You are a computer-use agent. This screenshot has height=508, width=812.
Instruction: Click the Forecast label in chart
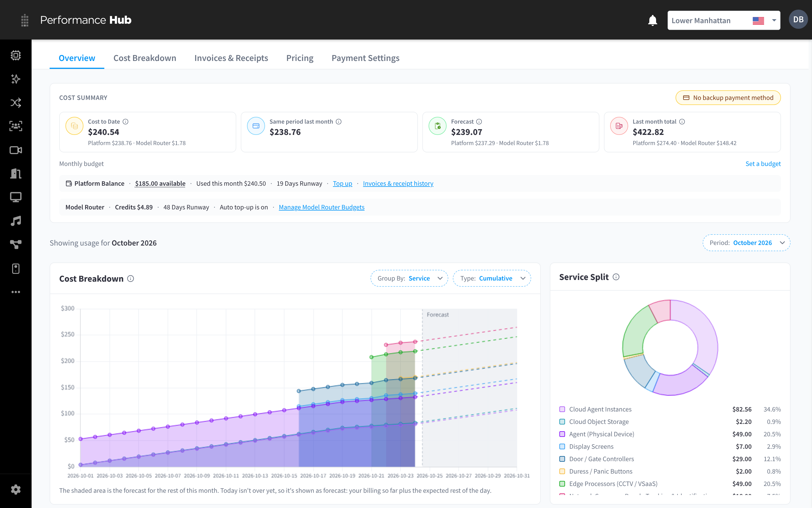[x=438, y=314]
